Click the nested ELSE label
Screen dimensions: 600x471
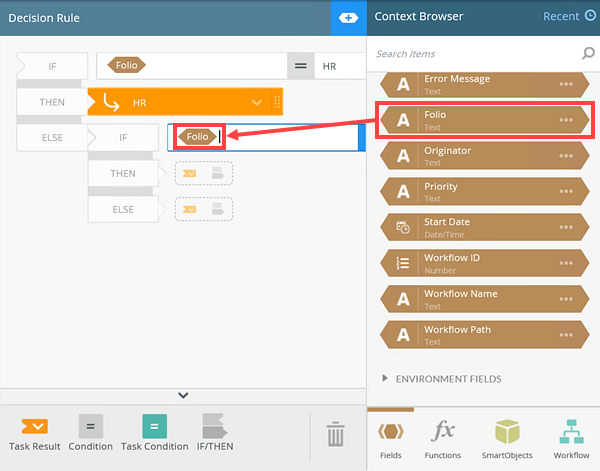pos(123,210)
